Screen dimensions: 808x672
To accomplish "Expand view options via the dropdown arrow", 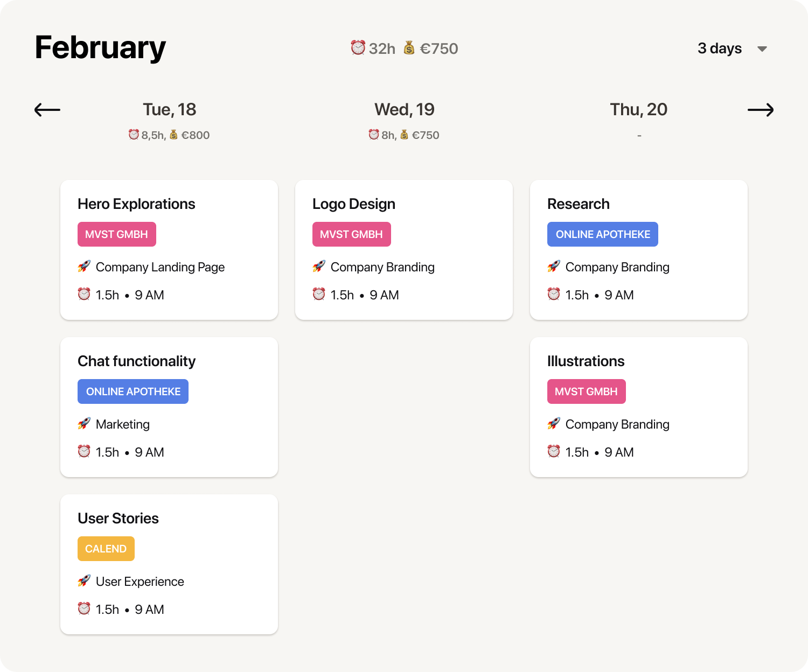I will tap(762, 49).
